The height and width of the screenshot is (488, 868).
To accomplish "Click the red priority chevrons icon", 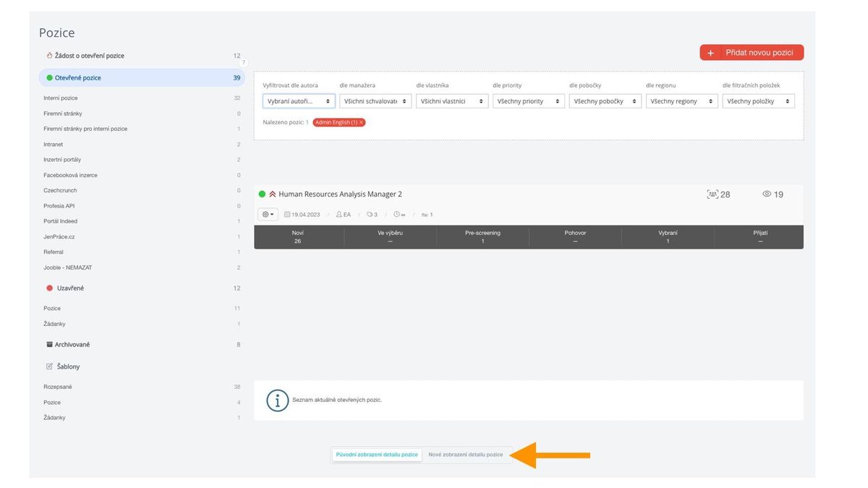I will (273, 194).
